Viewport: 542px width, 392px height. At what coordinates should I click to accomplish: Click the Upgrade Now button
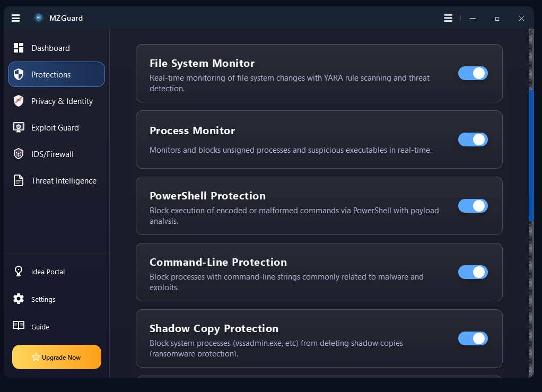pos(56,357)
